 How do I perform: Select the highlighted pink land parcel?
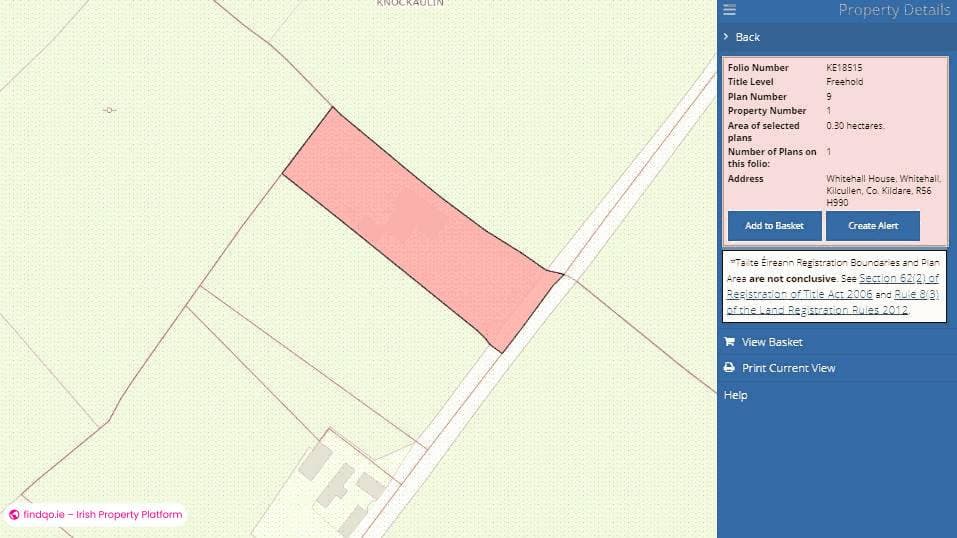coord(420,225)
